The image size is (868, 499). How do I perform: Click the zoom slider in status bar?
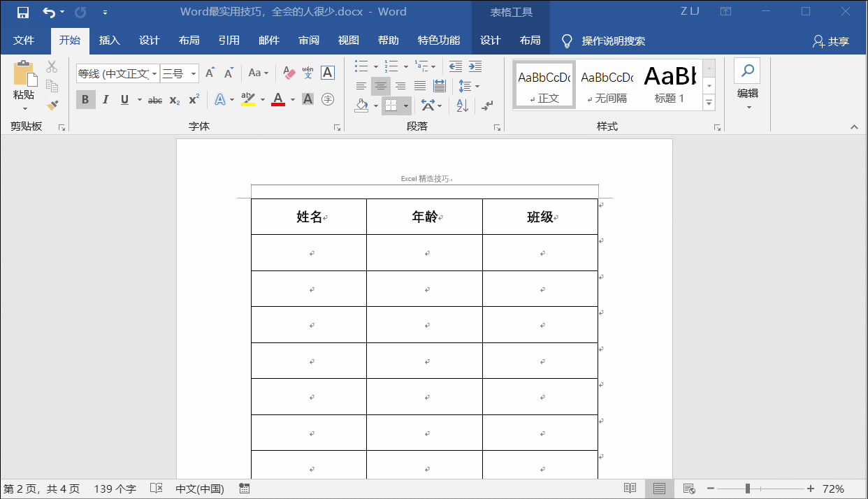748,489
